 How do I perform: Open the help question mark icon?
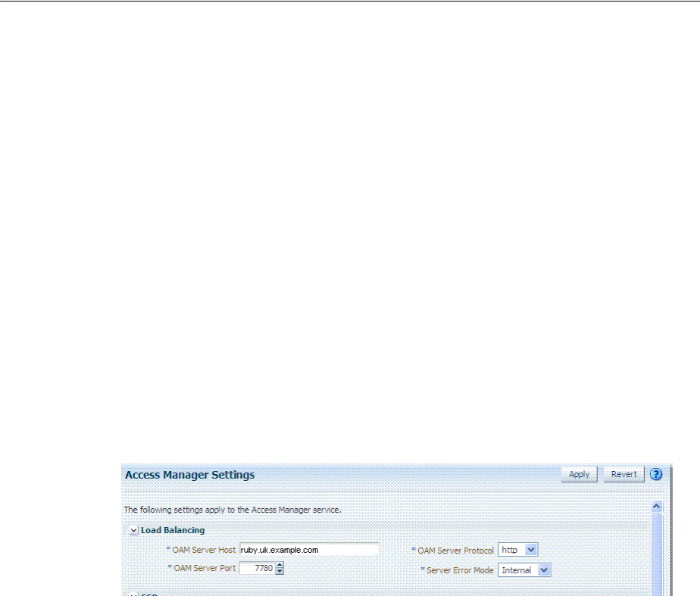pos(656,474)
